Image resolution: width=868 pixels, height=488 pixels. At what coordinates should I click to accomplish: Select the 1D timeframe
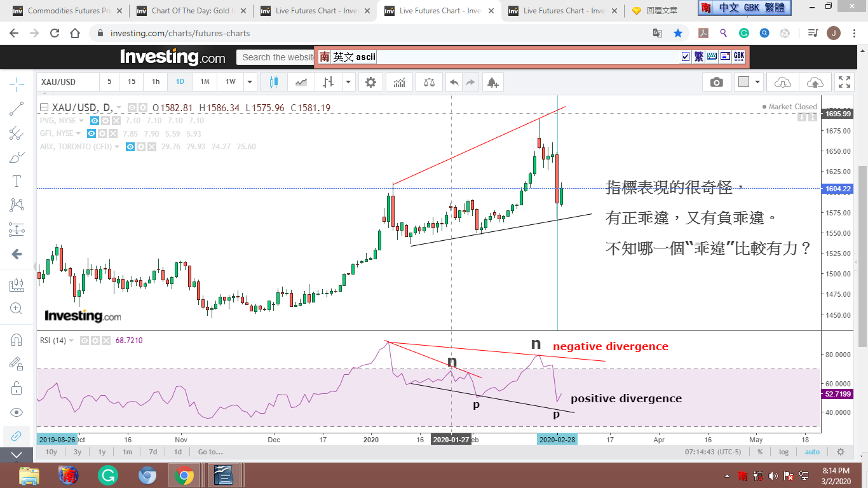click(x=180, y=82)
